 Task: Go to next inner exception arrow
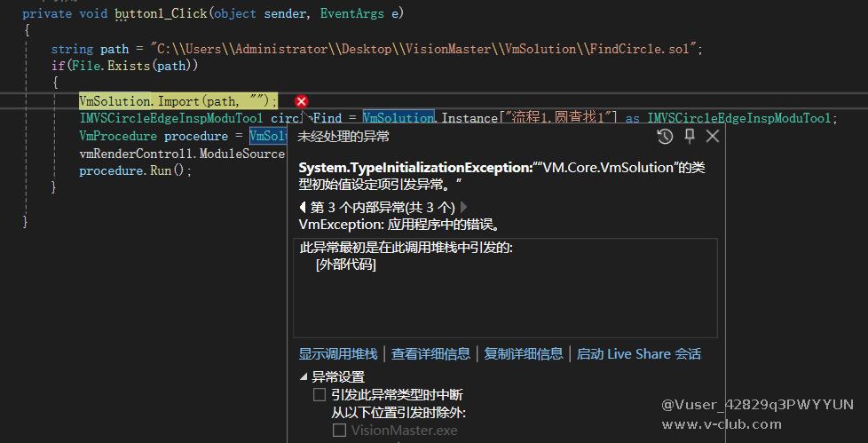(464, 207)
